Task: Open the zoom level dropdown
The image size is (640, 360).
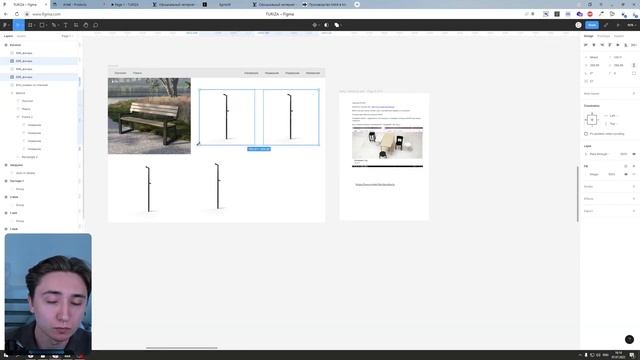Action: [631, 25]
